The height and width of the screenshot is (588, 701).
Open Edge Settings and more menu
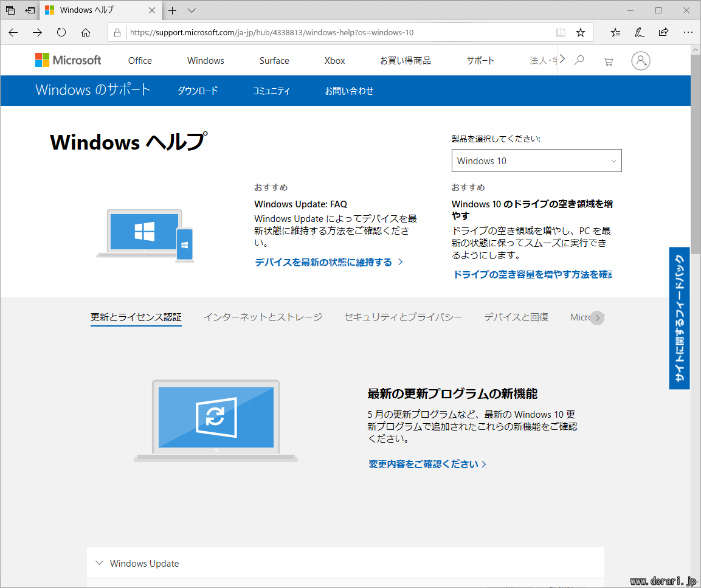(688, 32)
